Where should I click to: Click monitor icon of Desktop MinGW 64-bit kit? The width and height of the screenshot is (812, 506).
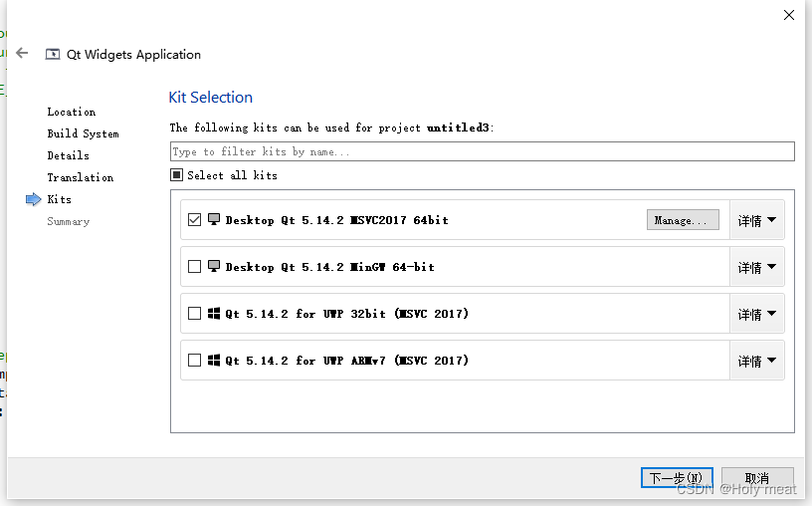click(x=214, y=266)
